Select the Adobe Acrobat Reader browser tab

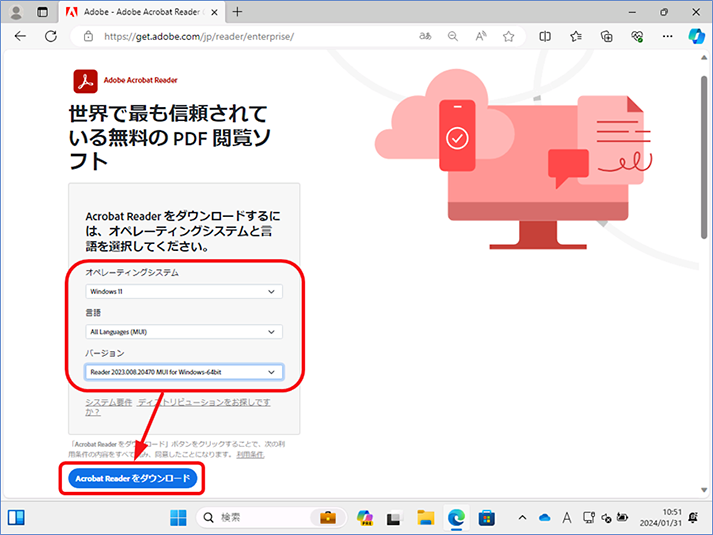141,12
